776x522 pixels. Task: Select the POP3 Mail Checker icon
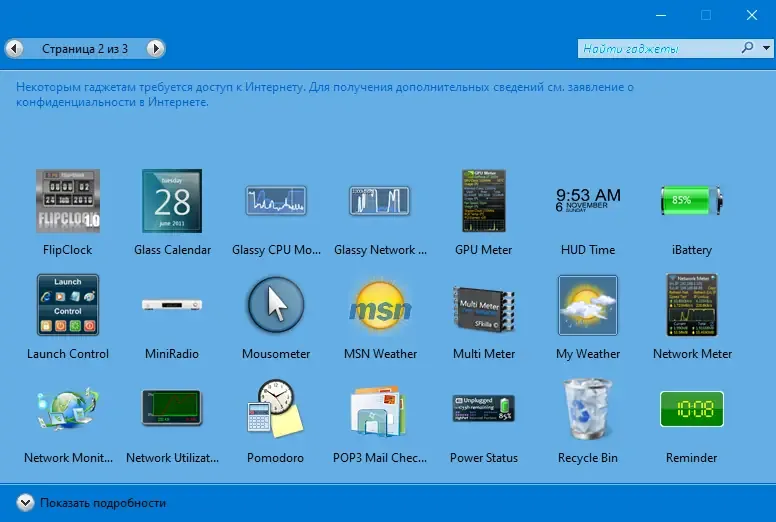click(380, 411)
